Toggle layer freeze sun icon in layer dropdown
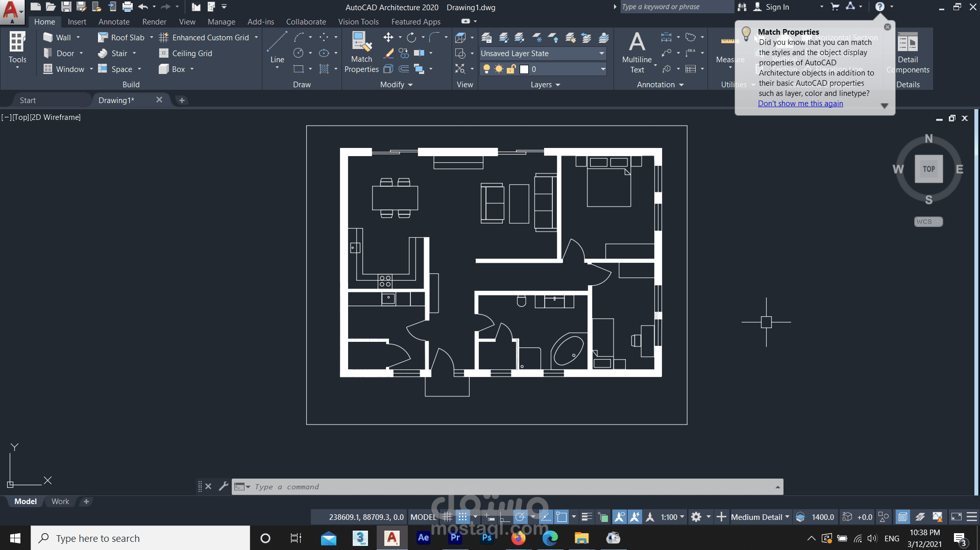Viewport: 980px width, 550px height. pos(499,69)
